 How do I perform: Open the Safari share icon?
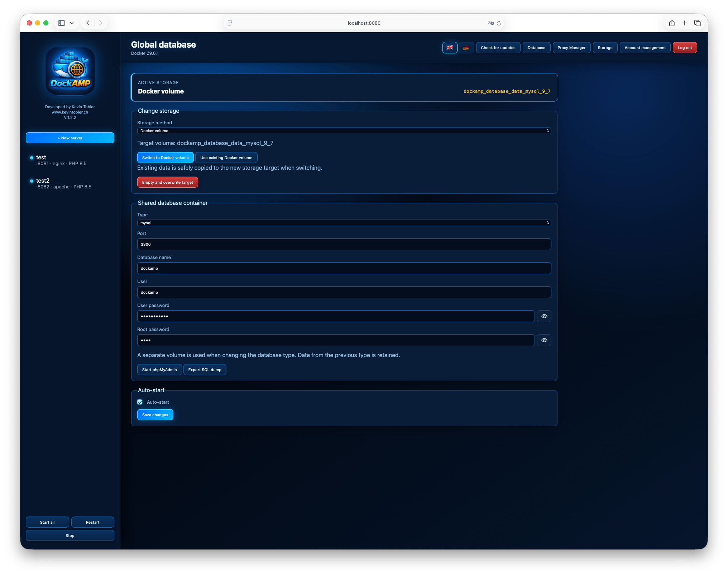click(672, 23)
